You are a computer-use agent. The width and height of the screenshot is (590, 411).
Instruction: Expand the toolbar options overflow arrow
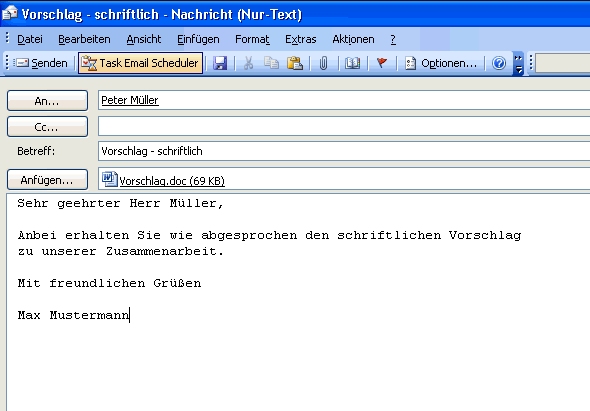[x=519, y=63]
